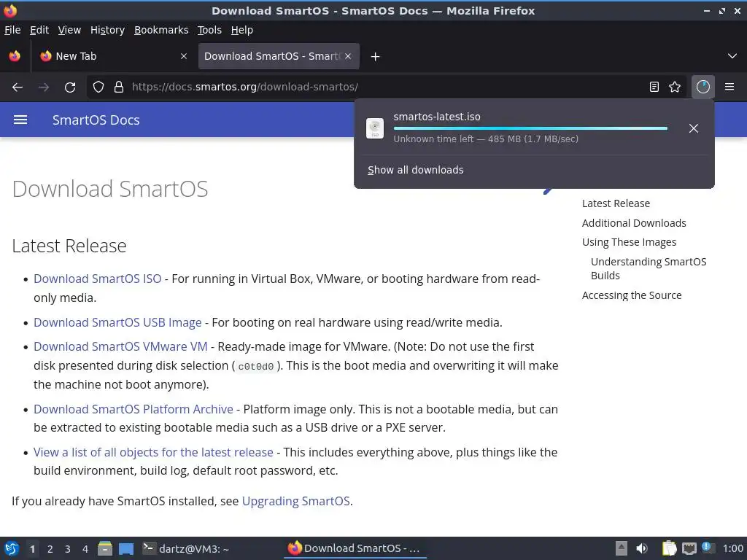Cancel the smartos-latest.iso download
Viewport: 747px width, 560px height.
click(x=694, y=128)
